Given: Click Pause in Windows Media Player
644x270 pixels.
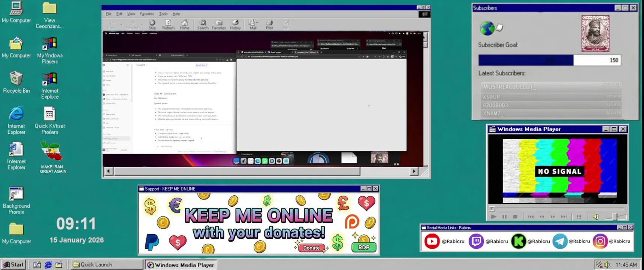Looking at the screenshot, I should point(504,217).
